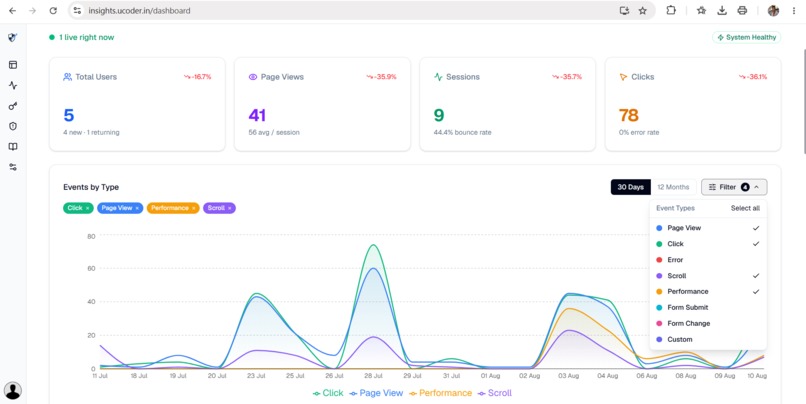
Task: Click the Sessions pulse icon
Action: point(438,77)
